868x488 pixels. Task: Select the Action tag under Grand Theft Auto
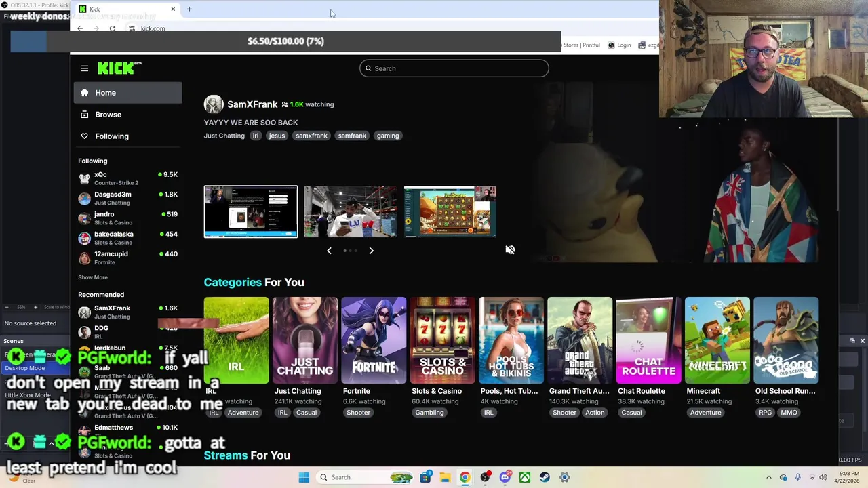tap(595, 413)
